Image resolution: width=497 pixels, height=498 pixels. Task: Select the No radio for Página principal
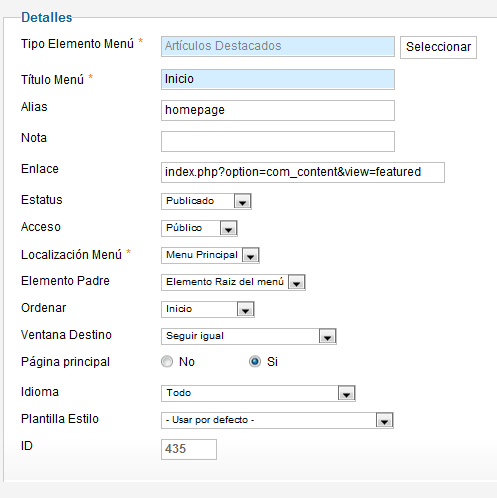tap(167, 362)
